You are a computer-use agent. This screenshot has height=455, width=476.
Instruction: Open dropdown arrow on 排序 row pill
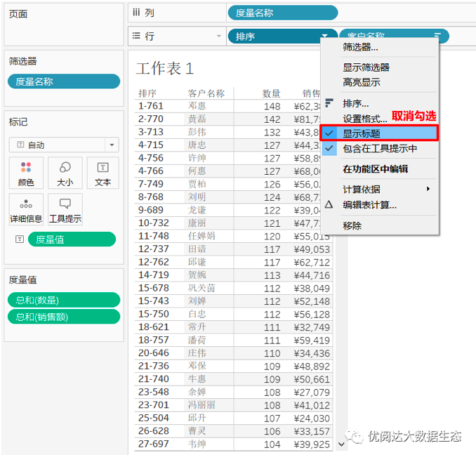click(x=324, y=37)
